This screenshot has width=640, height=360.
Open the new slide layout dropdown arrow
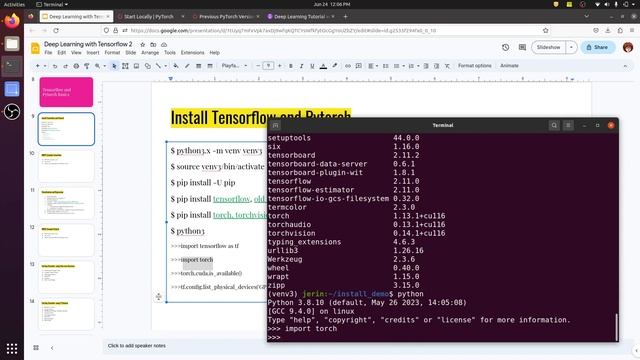coord(45,66)
